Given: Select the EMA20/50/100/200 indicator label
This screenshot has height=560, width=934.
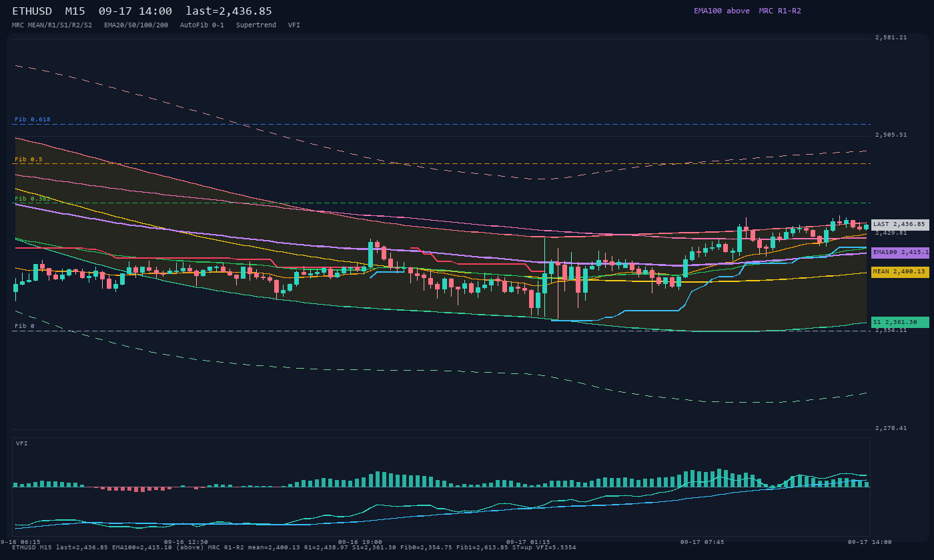Looking at the screenshot, I should click(136, 25).
